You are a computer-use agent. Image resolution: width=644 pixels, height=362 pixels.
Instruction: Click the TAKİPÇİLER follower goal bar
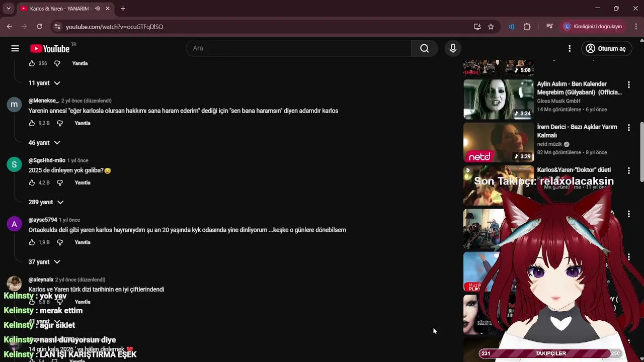coord(550,353)
